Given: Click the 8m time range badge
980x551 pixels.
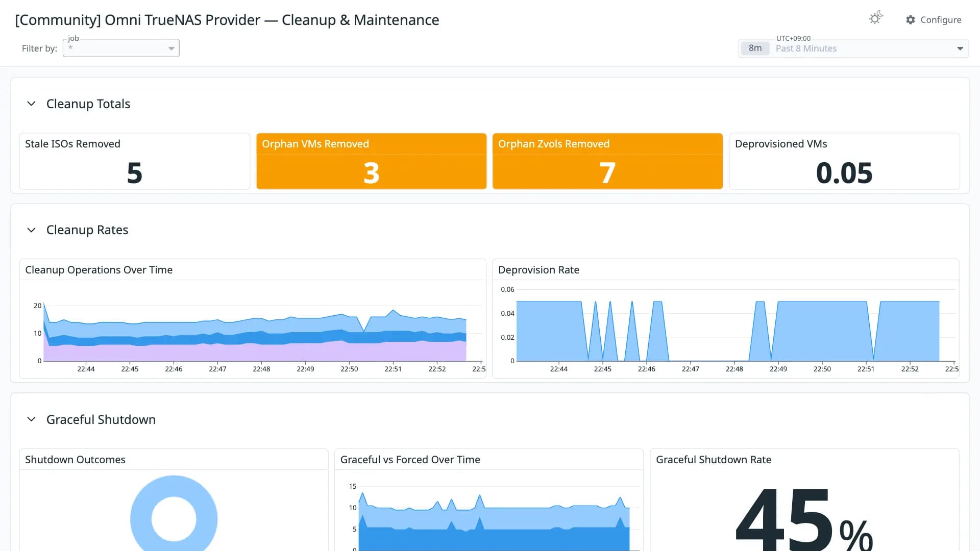Looking at the screenshot, I should (755, 48).
